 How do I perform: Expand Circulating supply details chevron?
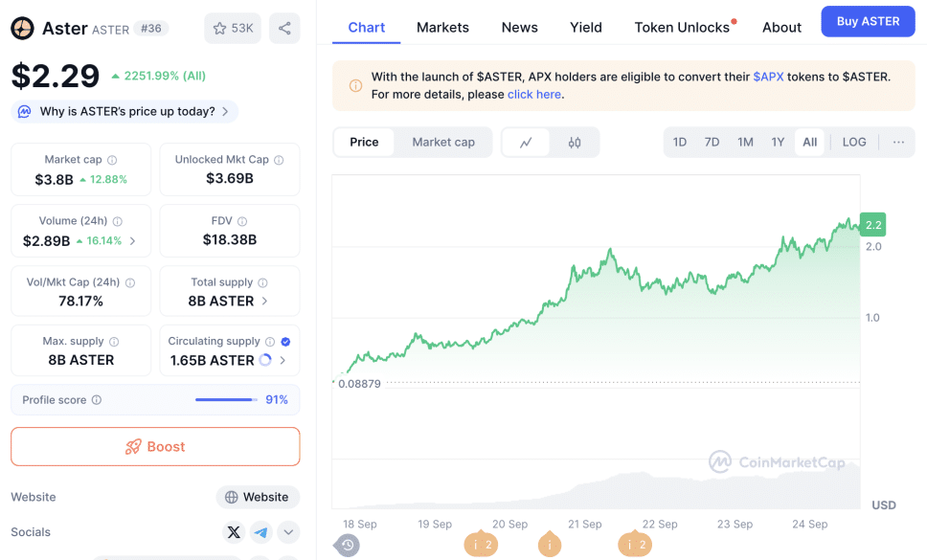(283, 361)
